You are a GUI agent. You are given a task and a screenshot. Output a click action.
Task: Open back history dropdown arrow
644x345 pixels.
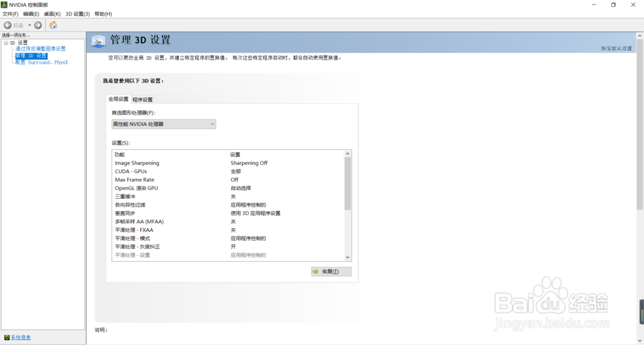click(30, 26)
